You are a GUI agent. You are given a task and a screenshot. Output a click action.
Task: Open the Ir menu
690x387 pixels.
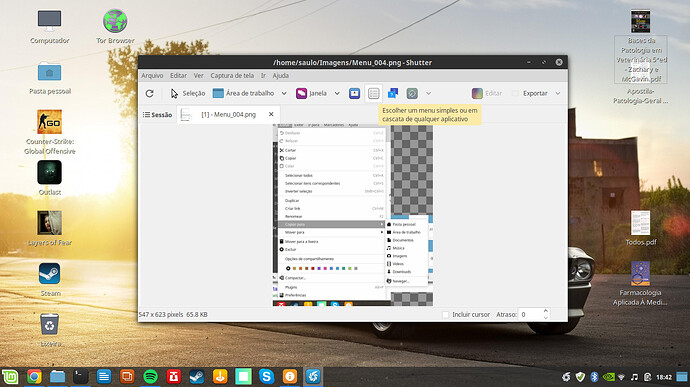pyautogui.click(x=263, y=76)
